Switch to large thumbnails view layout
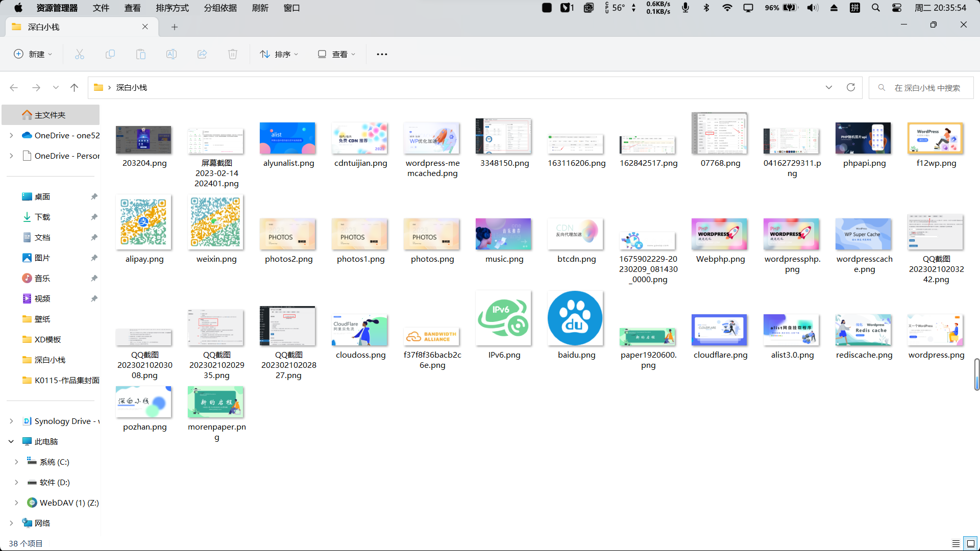Screen dimensions: 980x551 point(970,543)
